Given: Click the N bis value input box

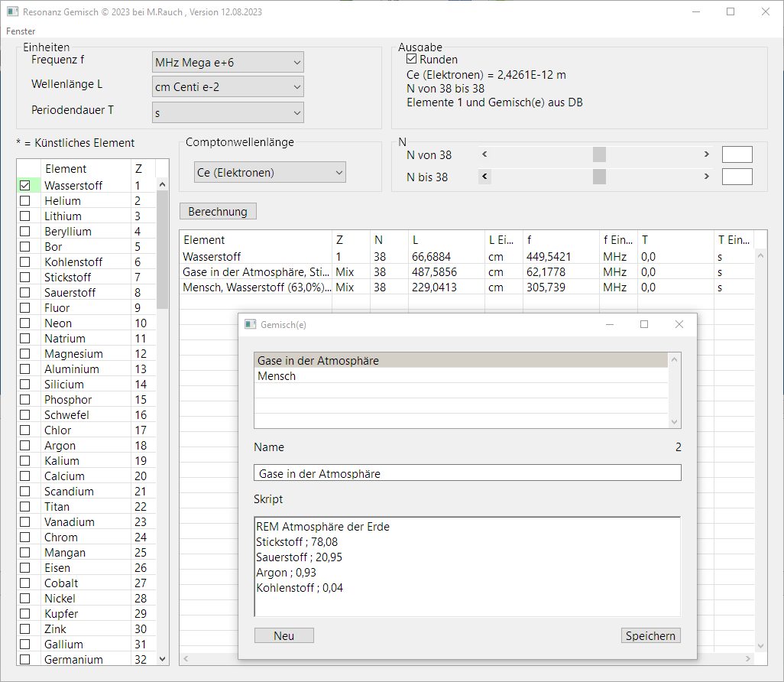Looking at the screenshot, I should coord(737,177).
